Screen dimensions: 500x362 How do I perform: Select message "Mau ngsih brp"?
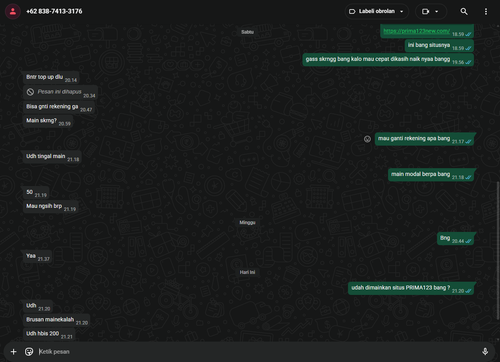coord(51,207)
